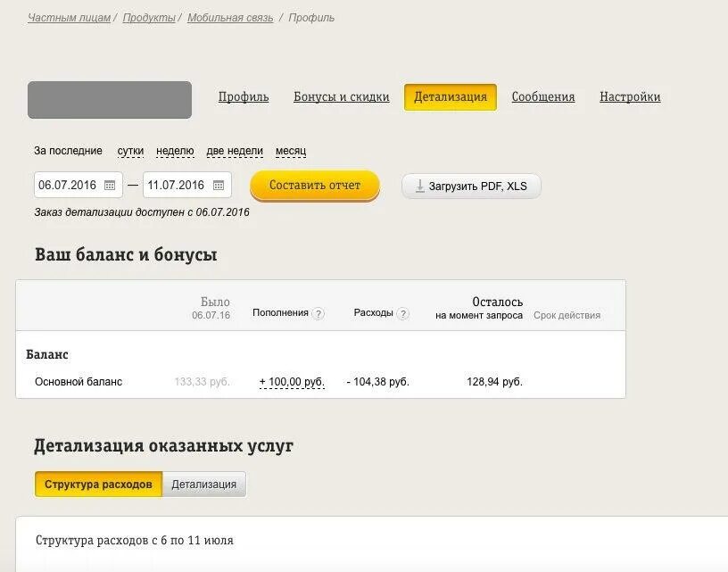The width and height of the screenshot is (728, 572).
Task: Select the Детализация tab in top navigation
Action: [451, 97]
